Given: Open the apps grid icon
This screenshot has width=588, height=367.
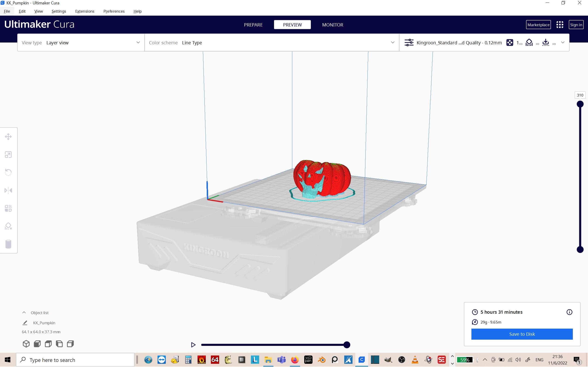Looking at the screenshot, I should pos(559,25).
